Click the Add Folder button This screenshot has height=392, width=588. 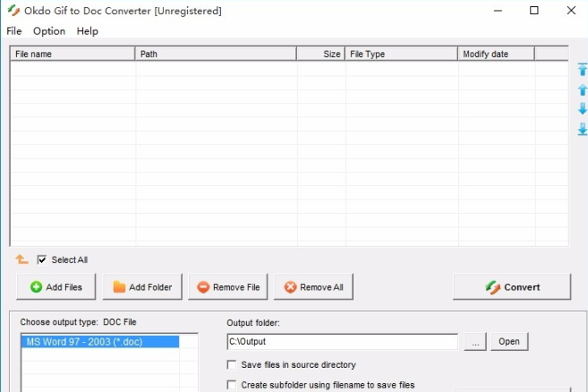click(142, 287)
